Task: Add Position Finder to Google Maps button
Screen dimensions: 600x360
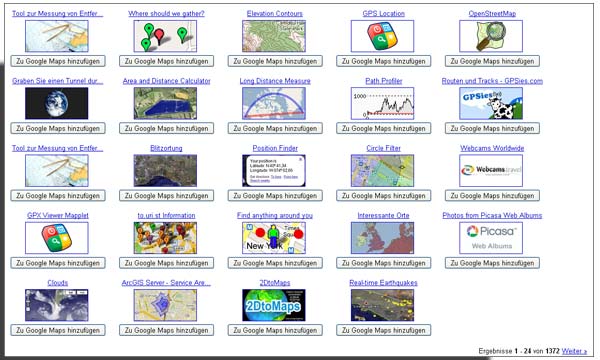Action: [x=275, y=195]
